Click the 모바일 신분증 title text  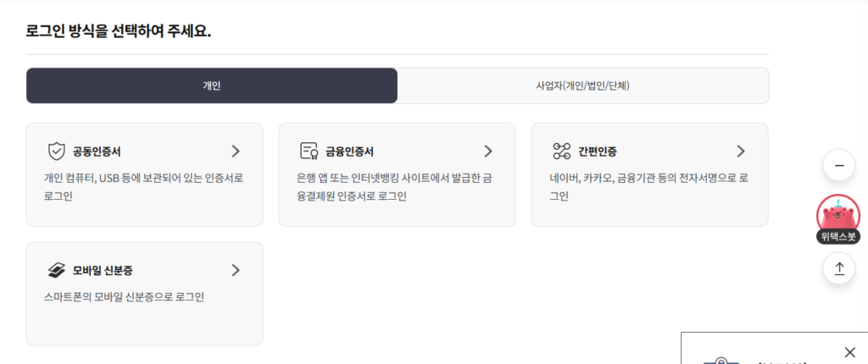103,271
